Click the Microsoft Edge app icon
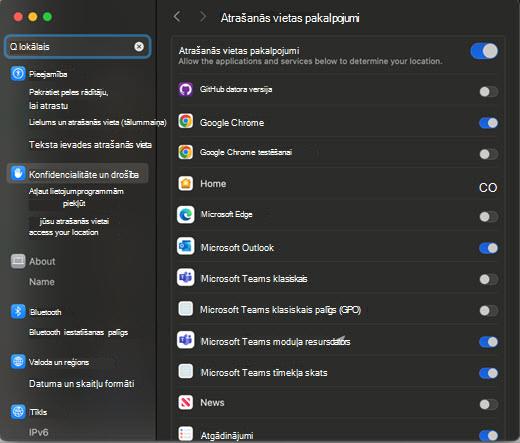520x443 pixels. [185, 215]
